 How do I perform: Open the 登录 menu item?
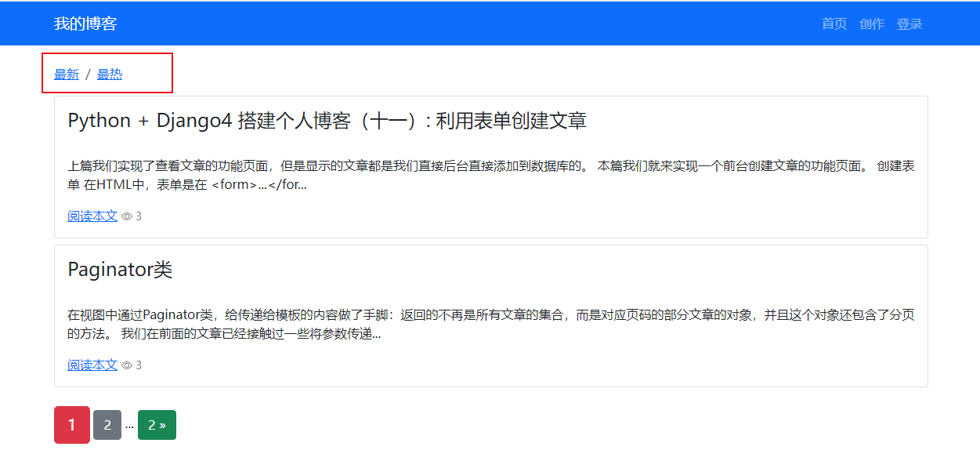[x=909, y=24]
